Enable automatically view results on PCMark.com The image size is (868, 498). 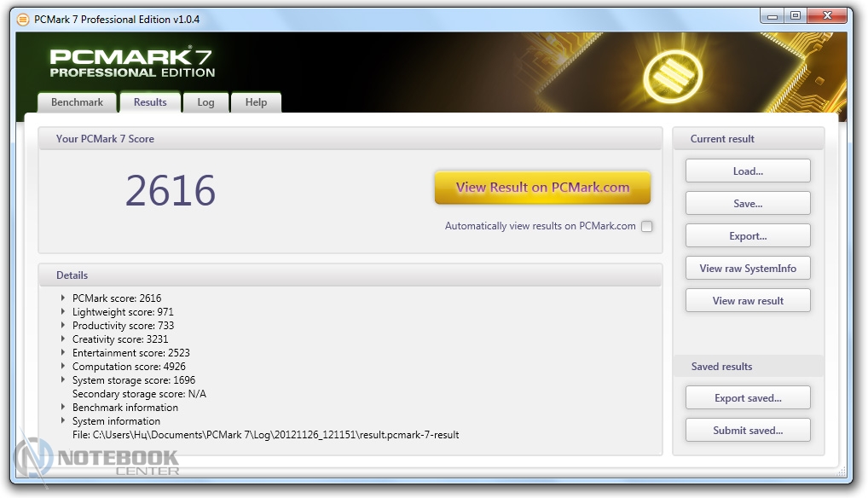point(647,227)
